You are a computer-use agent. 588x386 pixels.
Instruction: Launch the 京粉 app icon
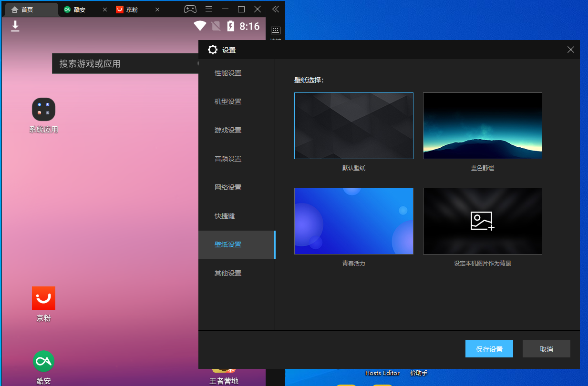tap(43, 298)
